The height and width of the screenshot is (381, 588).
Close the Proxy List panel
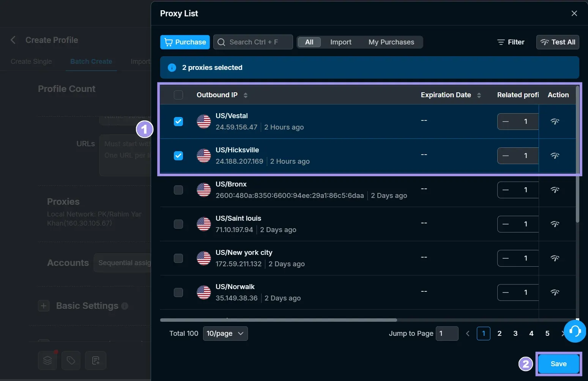point(574,13)
